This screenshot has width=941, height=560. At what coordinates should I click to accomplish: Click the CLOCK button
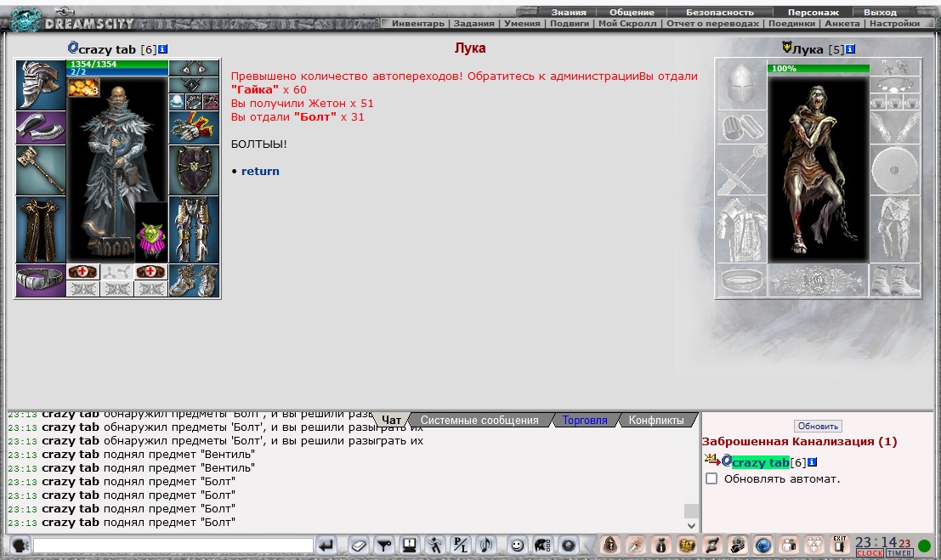870,553
